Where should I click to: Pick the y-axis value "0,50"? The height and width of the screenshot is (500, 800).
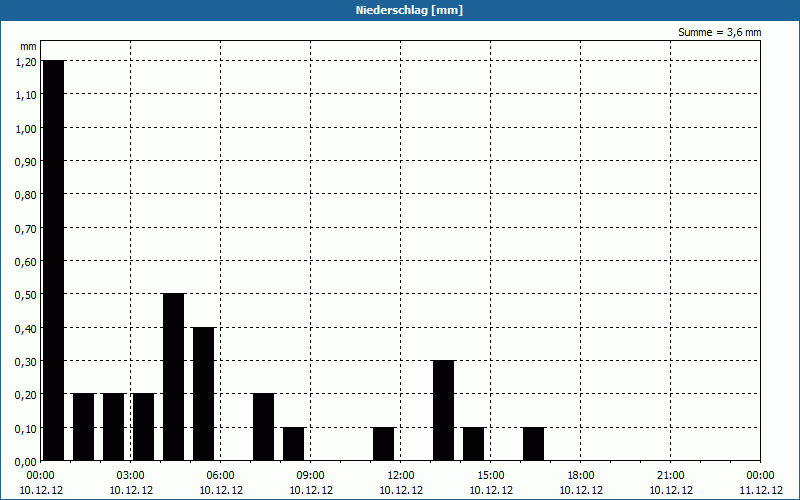click(x=26, y=295)
